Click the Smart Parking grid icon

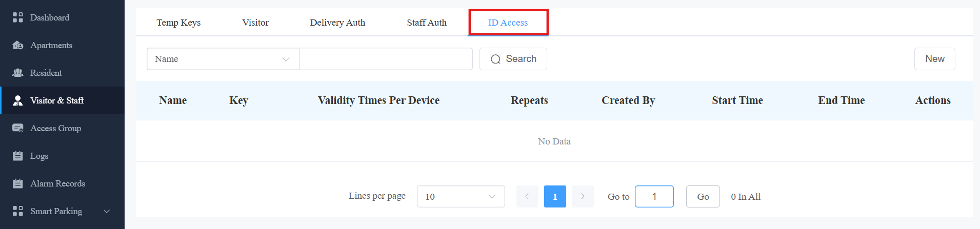(x=18, y=211)
